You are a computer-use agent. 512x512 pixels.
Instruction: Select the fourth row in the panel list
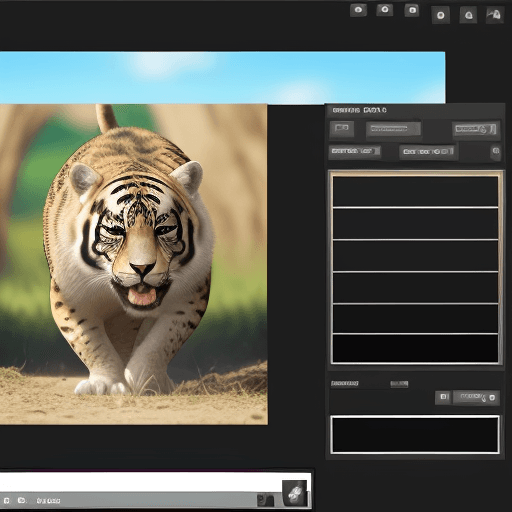click(415, 288)
